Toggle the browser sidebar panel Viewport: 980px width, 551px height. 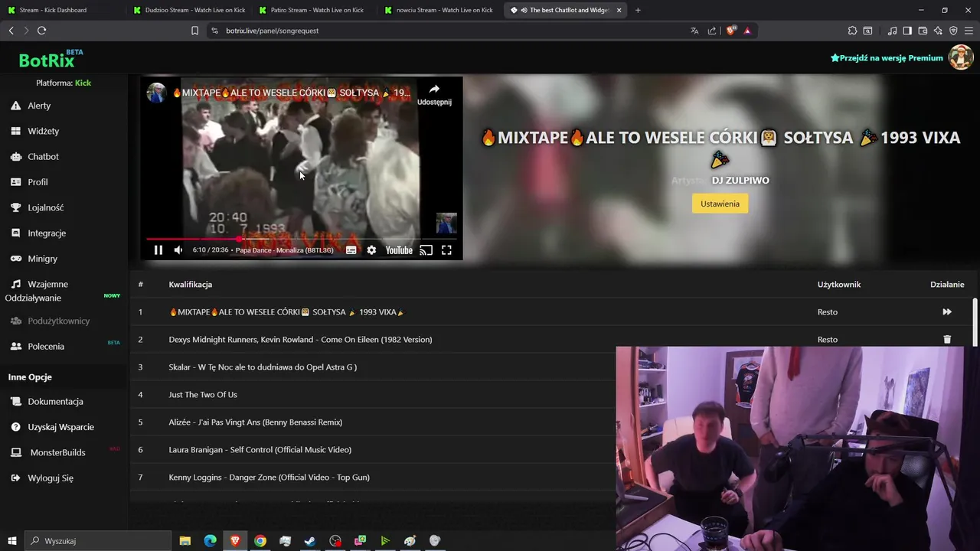907,31
